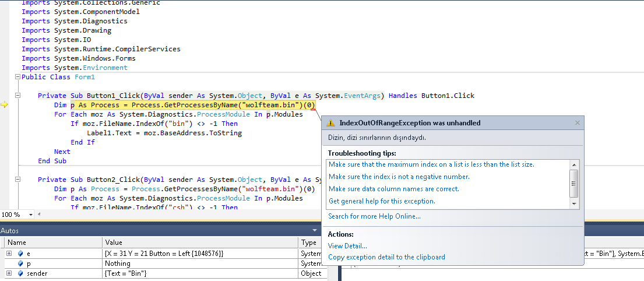Screen dimensions: 644x281
Task: Select the p variable row icon
Action: pyautogui.click(x=20, y=264)
